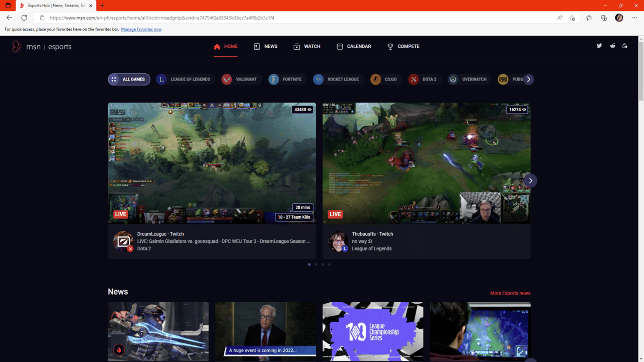The width and height of the screenshot is (644, 362).
Task: Open the Twitter icon link
Action: pos(599,46)
